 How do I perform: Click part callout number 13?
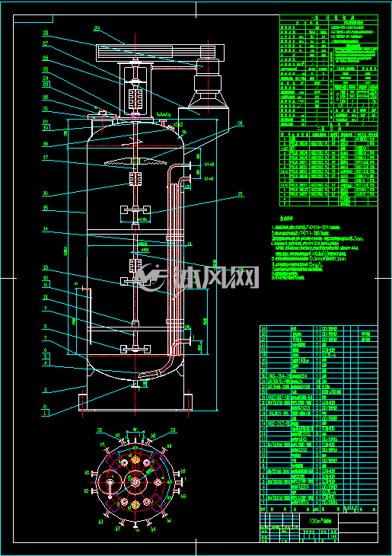[46, 267]
